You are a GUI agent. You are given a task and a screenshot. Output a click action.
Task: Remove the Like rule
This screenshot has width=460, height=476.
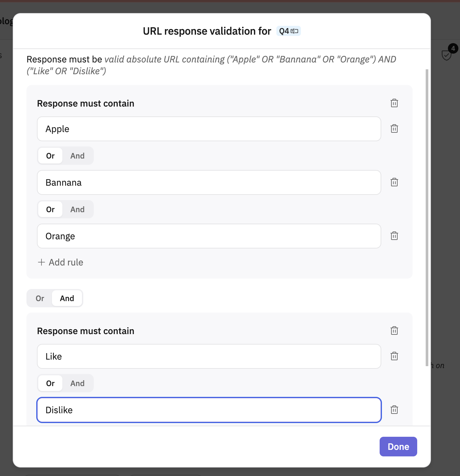click(x=394, y=356)
